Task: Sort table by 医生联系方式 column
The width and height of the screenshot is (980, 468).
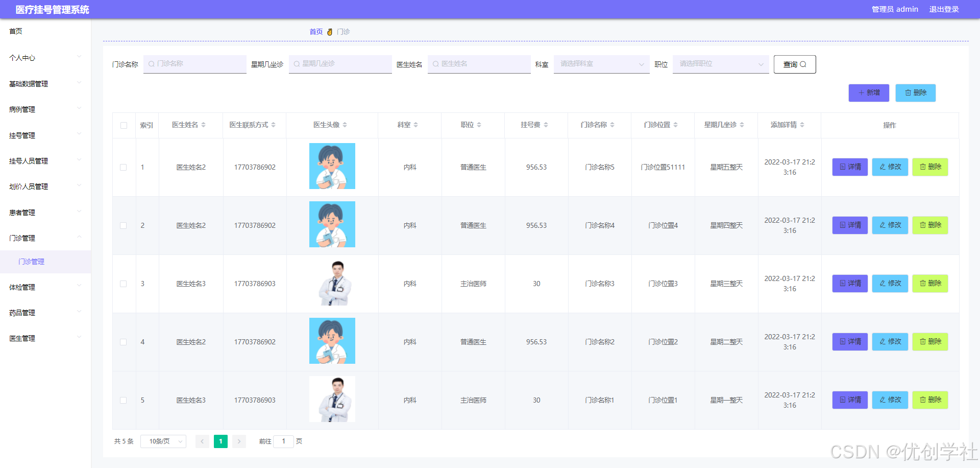Action: coord(273,125)
